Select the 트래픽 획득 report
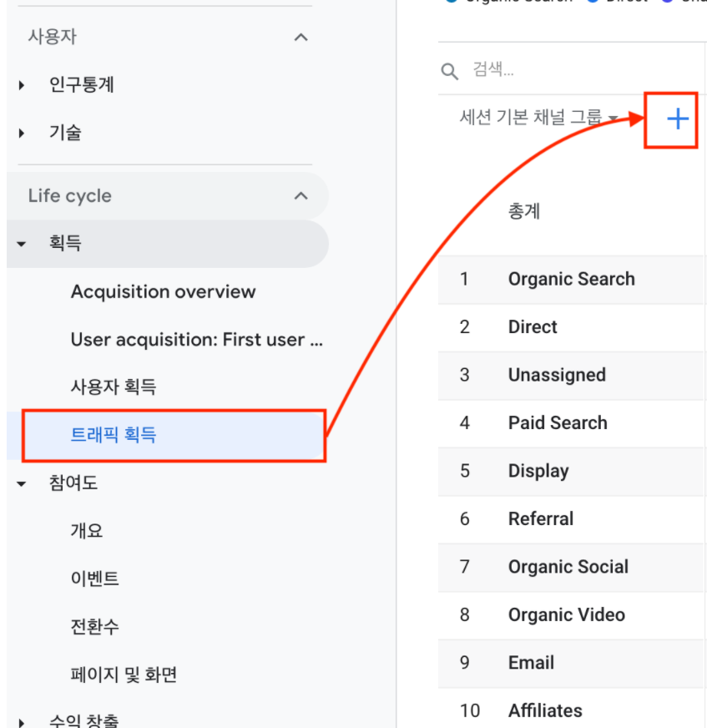Screen dimensions: 717x728 pyautogui.click(x=174, y=436)
